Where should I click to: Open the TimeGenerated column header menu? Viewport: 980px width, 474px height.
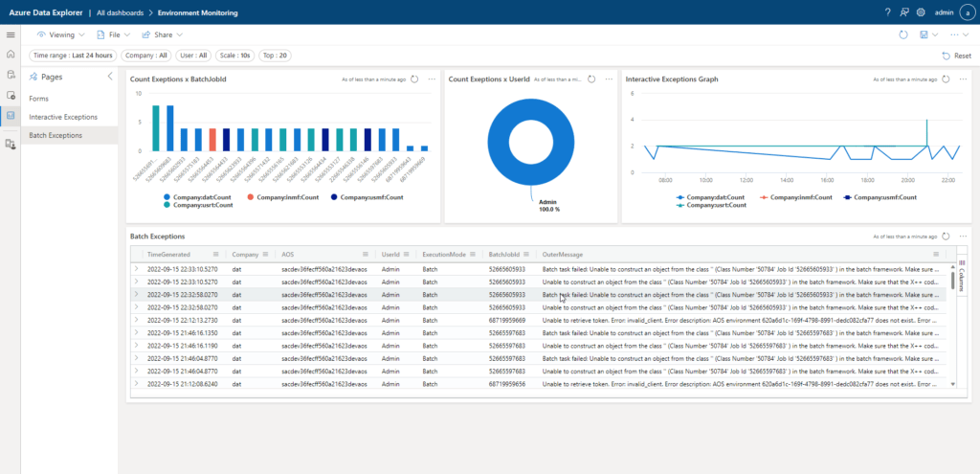[217, 255]
